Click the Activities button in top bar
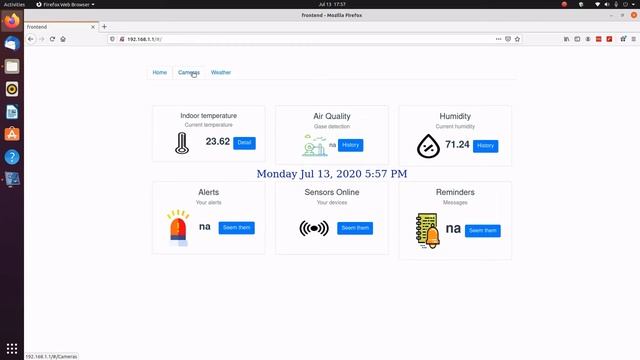This screenshot has width=640, height=360. 14,4
